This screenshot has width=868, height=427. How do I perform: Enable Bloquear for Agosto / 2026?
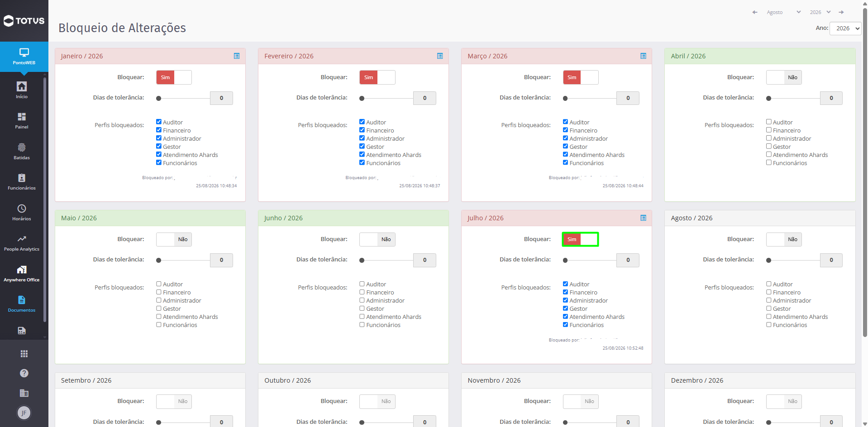click(x=784, y=239)
